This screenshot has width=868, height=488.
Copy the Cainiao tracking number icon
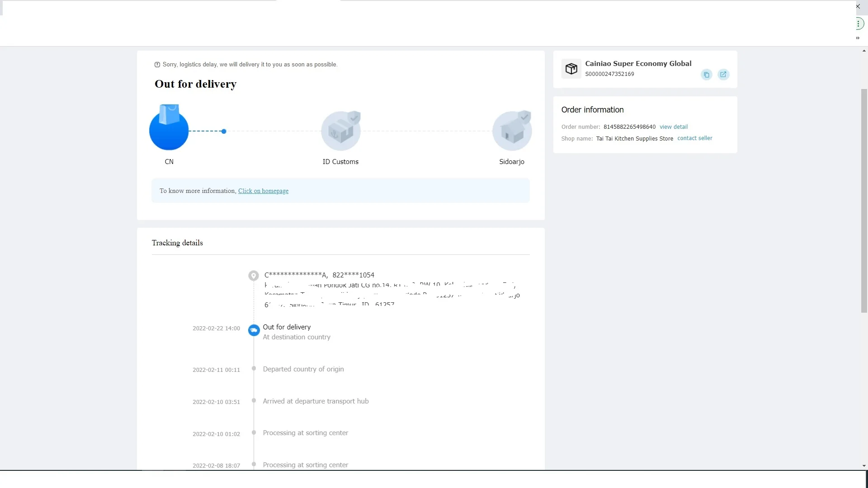click(x=706, y=75)
